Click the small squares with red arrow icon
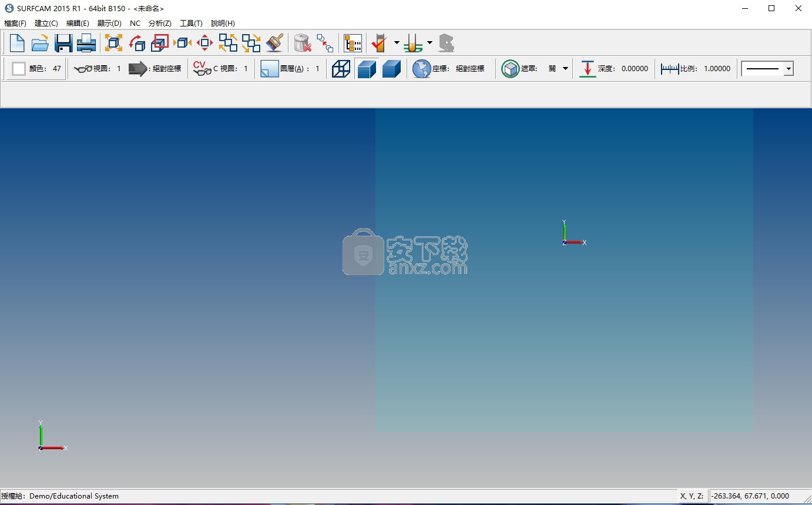 click(325, 43)
